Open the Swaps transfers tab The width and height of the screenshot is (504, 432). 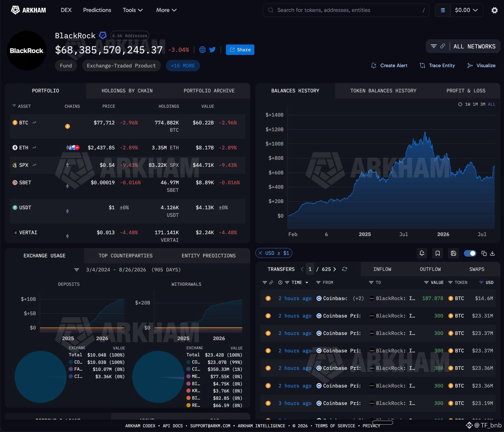click(477, 269)
